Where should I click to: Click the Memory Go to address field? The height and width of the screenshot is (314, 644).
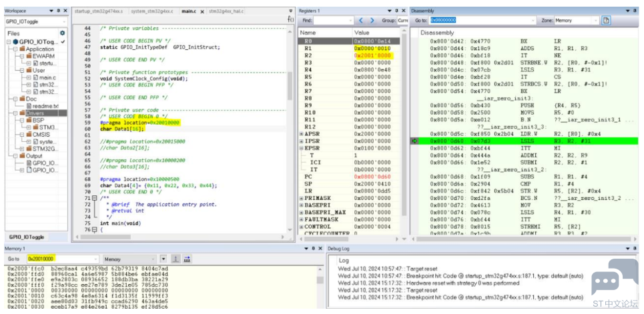(63, 259)
